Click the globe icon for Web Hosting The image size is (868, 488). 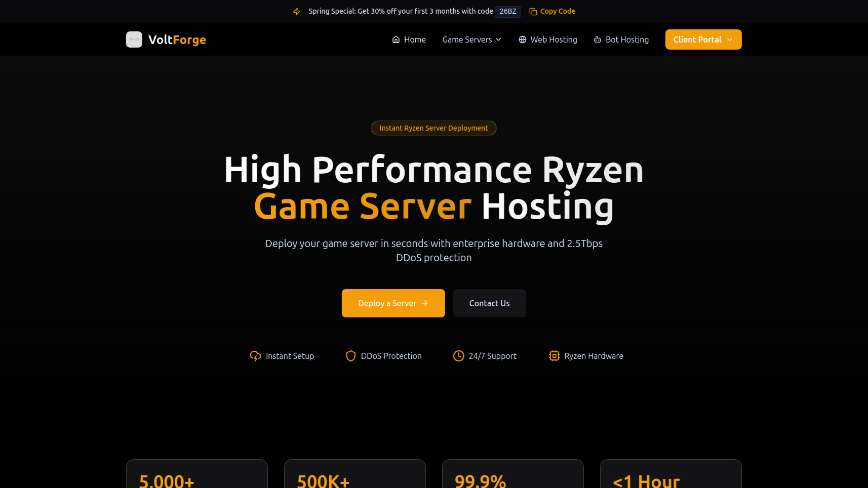(x=523, y=39)
